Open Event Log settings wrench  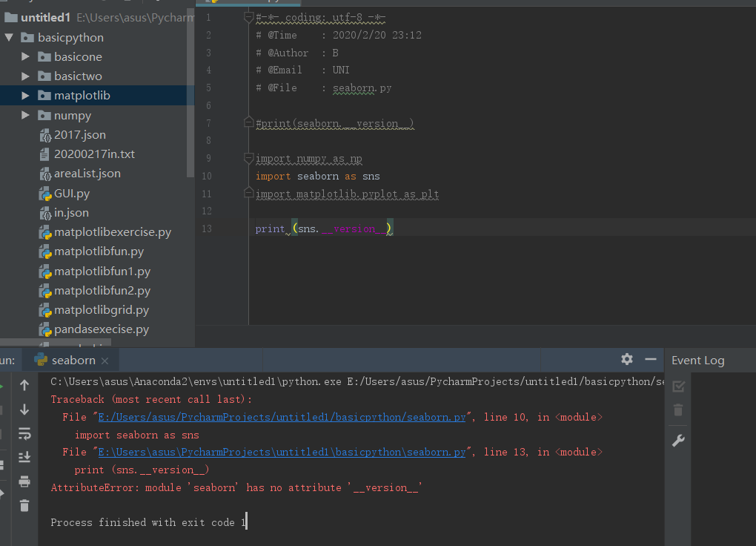click(678, 440)
